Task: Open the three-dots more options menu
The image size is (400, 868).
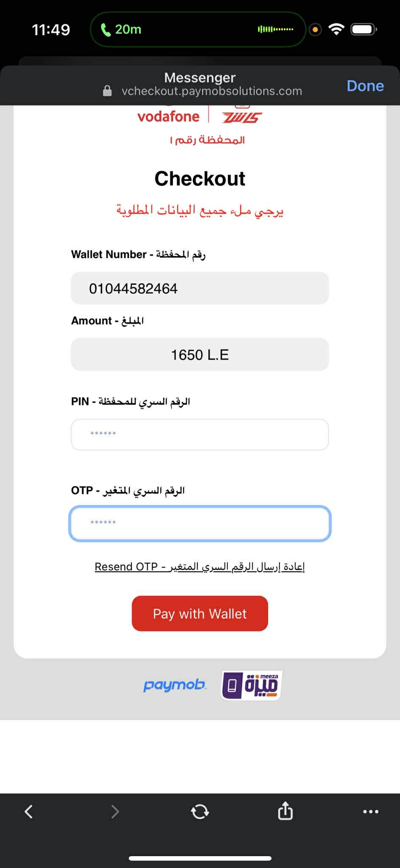Action: (x=371, y=812)
